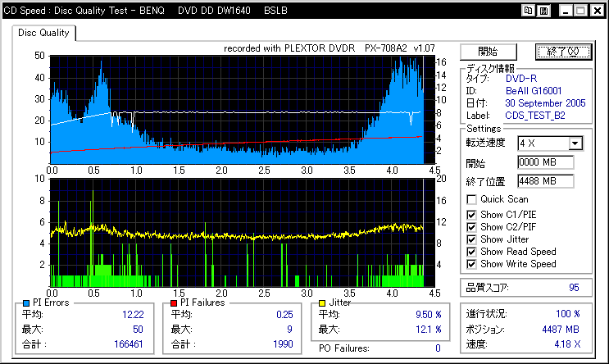This screenshot has height=364, width=609.
Task: Click the copy-to-clipboard icon in title bar
Action: coord(528,11)
